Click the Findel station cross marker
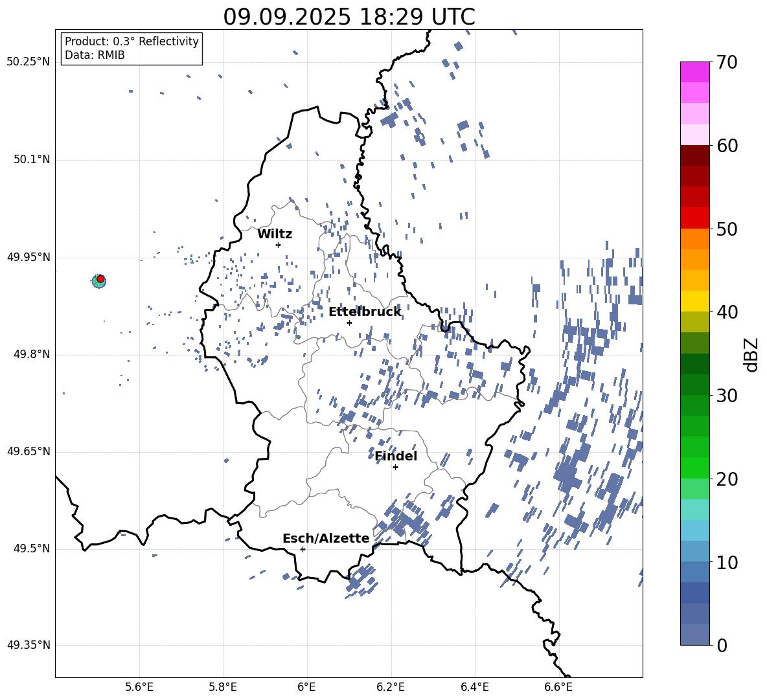767x700 pixels. [395, 468]
